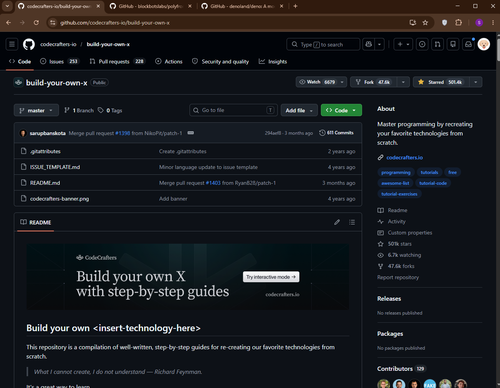
Task: Open the Pull requests tab
Action: pos(117,61)
